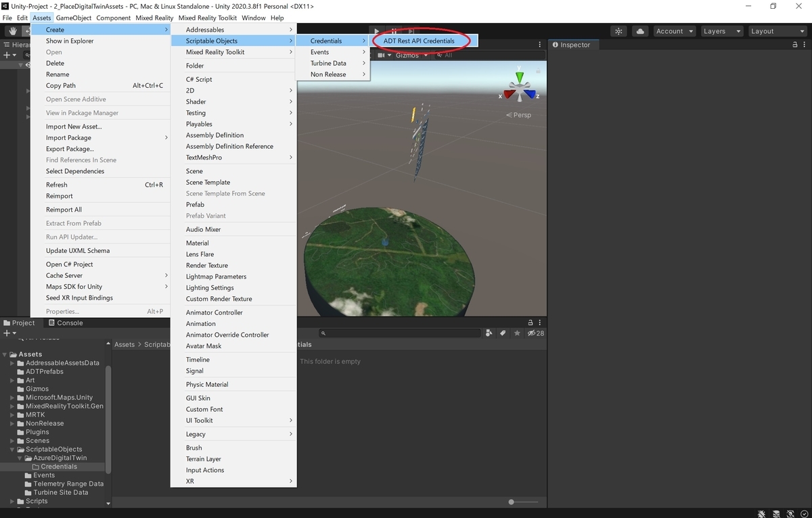Expand the AddressableAssetsData folder arrow

12,363
